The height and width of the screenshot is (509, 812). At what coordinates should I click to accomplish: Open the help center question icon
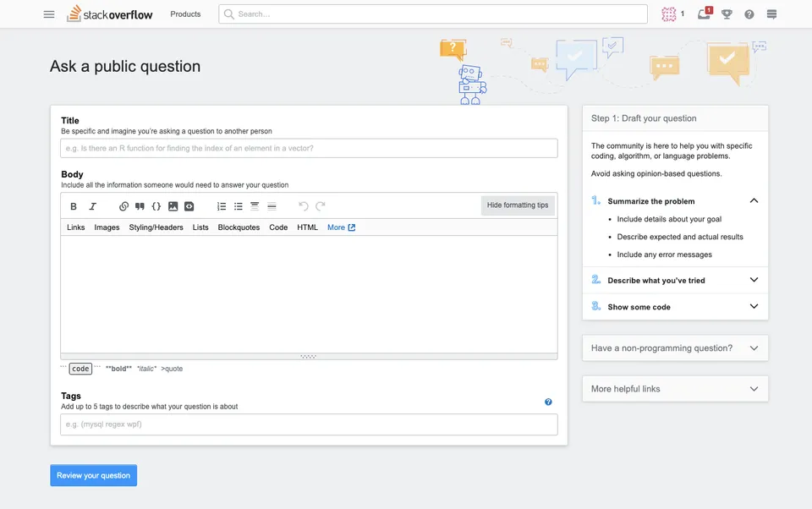click(x=749, y=14)
